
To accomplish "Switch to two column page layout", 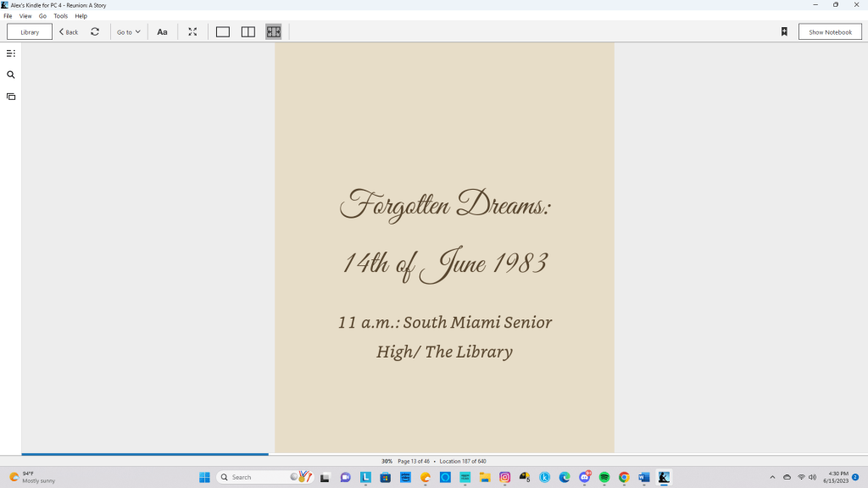I will [x=248, y=32].
